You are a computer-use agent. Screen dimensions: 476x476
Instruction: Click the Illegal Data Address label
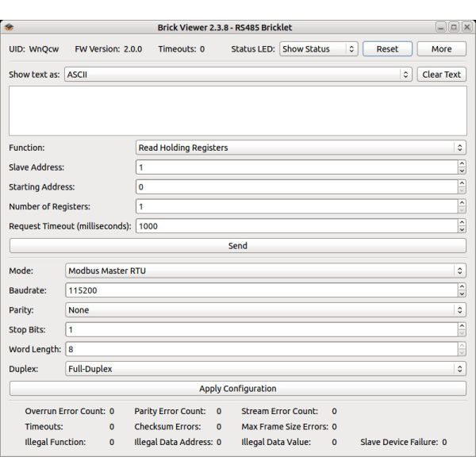(173, 442)
